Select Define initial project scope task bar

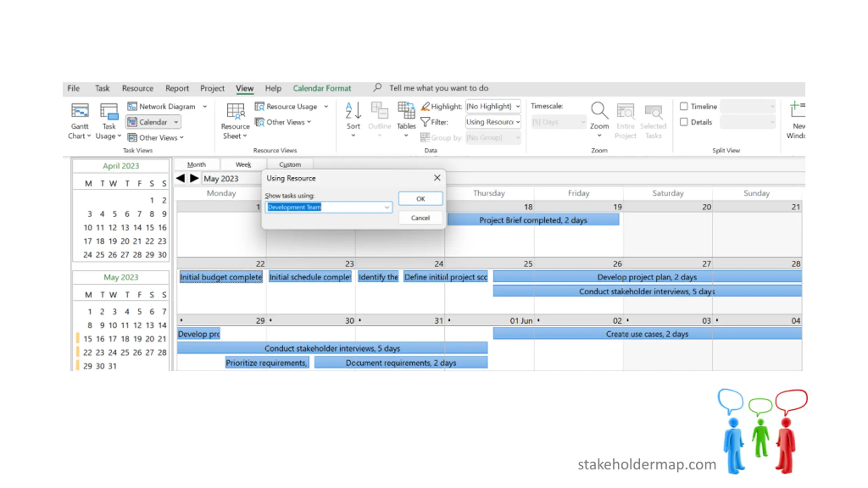tap(446, 277)
